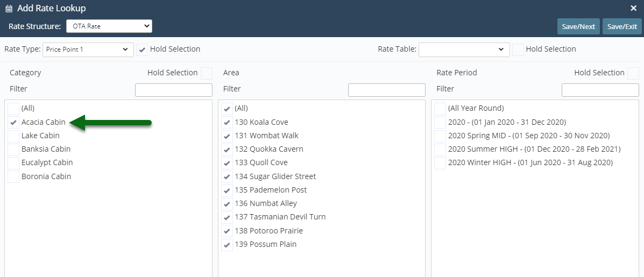Click the '133 Quoll Cove' label text
Image resolution: width=644 pixels, height=277 pixels.
click(261, 162)
